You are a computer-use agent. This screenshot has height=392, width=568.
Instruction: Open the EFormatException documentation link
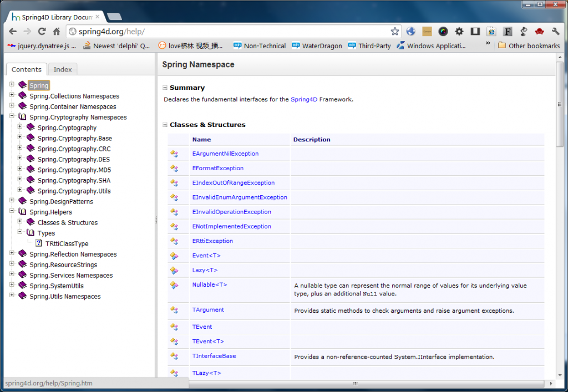[x=218, y=168]
